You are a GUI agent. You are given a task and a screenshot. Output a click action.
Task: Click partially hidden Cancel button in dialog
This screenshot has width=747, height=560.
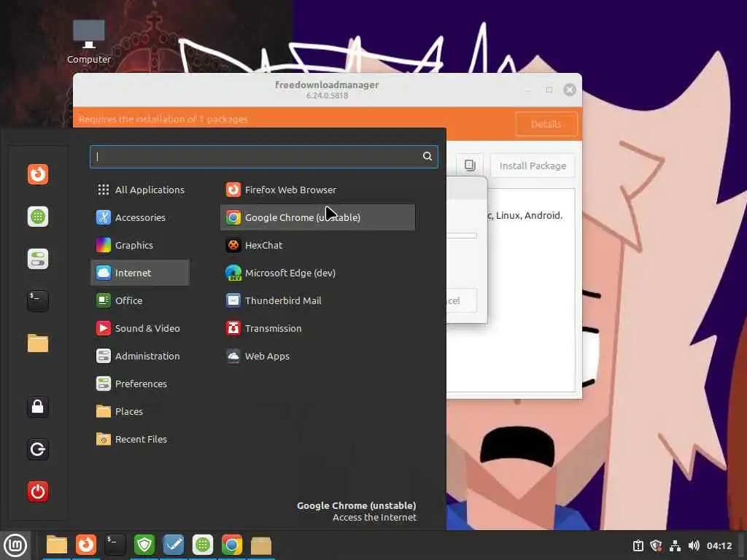coord(461,300)
